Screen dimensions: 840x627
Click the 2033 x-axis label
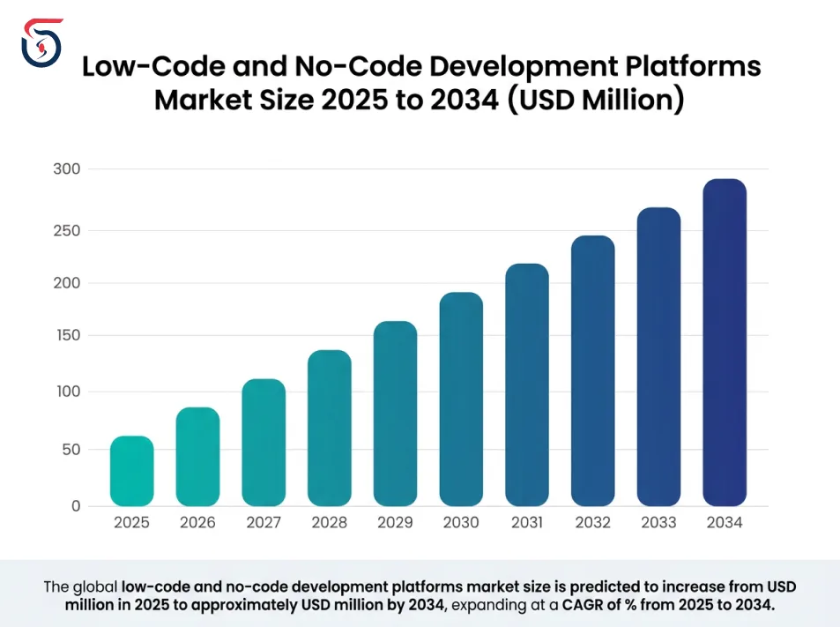pos(659,522)
